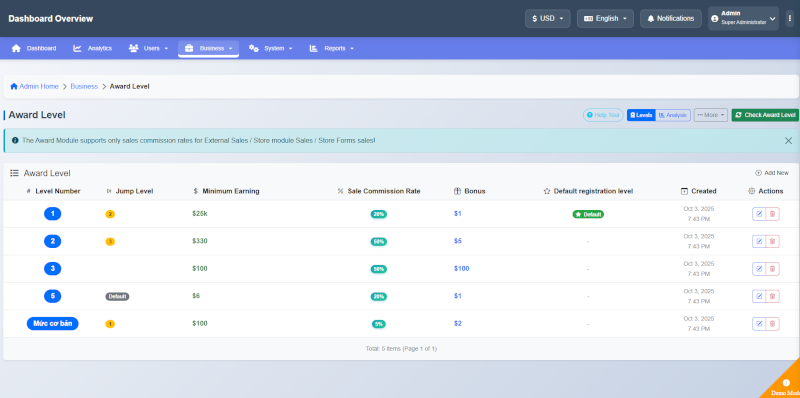Click the 5% commission rate badge
Viewport: 800px width, 398px height.
(379, 324)
